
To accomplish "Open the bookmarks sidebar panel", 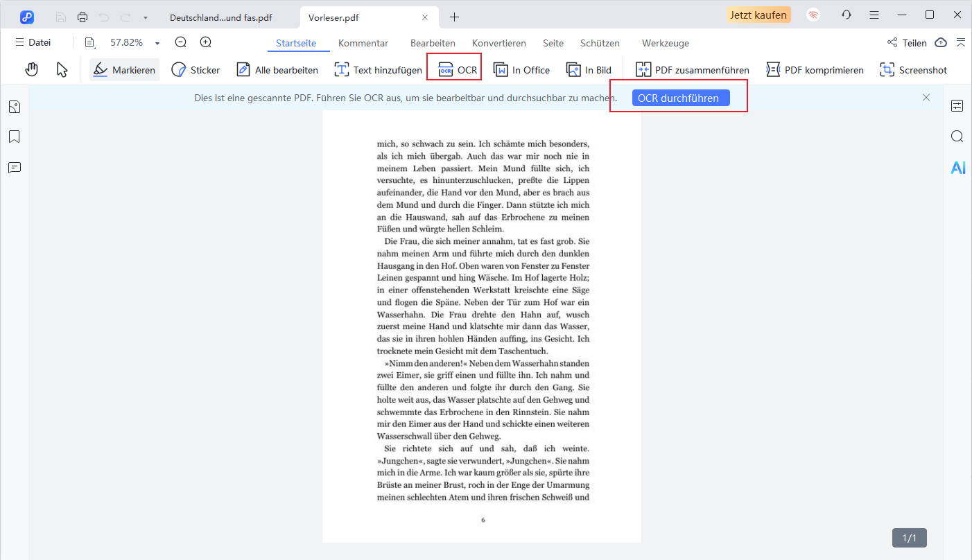I will coord(15,137).
